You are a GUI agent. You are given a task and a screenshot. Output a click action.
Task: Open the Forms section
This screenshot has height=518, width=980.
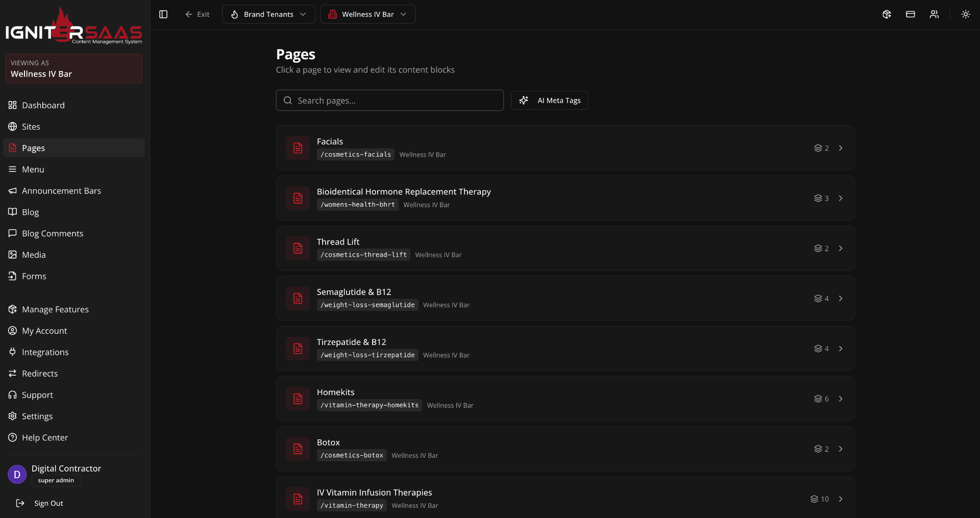pos(34,276)
